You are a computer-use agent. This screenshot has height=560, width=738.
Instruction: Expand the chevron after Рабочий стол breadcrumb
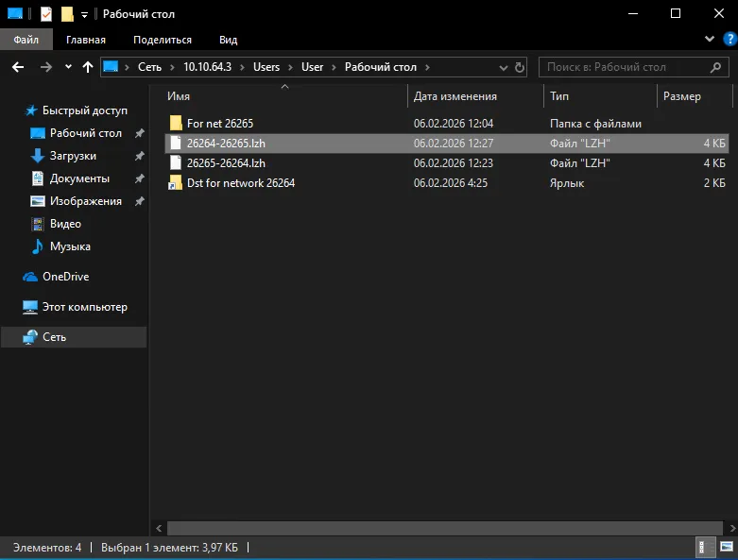click(x=427, y=67)
